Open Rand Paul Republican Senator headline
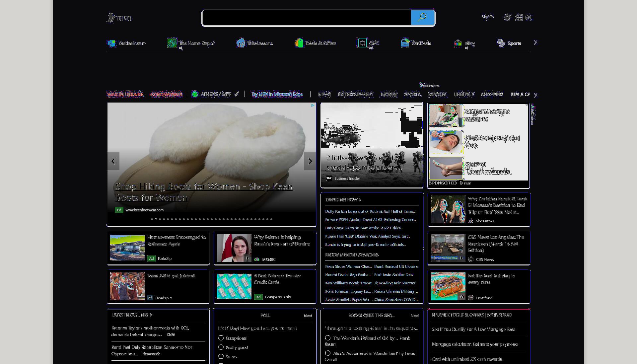Screen dimensions: 637x364 (x=152, y=350)
